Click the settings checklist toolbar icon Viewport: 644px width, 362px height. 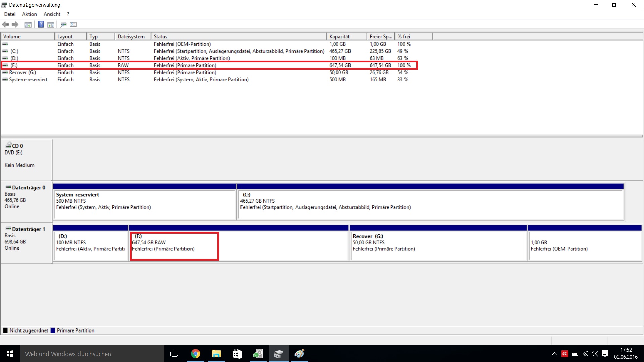[73, 24]
